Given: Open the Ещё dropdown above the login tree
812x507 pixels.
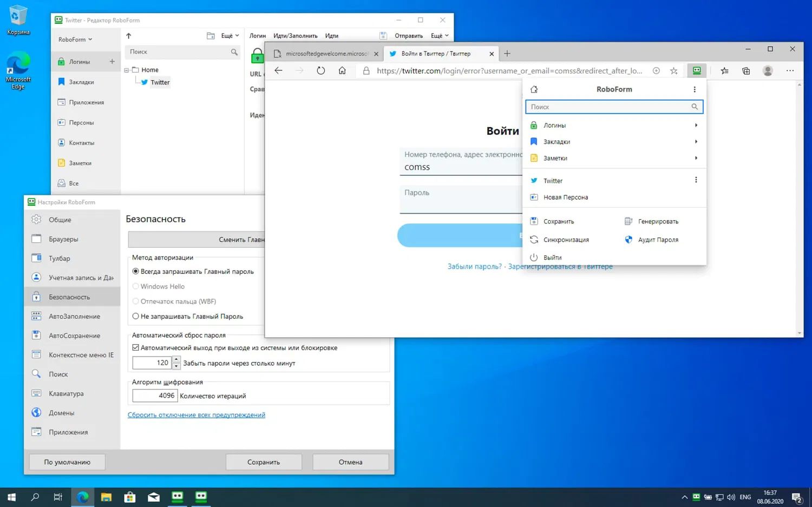Looking at the screenshot, I should coord(230,36).
